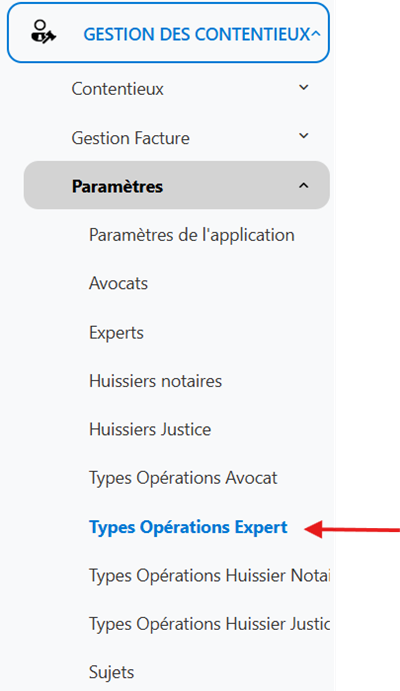400x691 pixels.
Task: Open the GESTION DES CONTENTIEUX menu header
Action: (168, 33)
